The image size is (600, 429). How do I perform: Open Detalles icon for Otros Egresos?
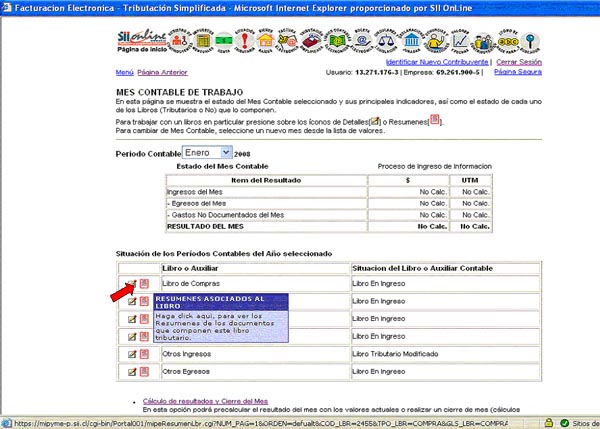click(x=132, y=372)
